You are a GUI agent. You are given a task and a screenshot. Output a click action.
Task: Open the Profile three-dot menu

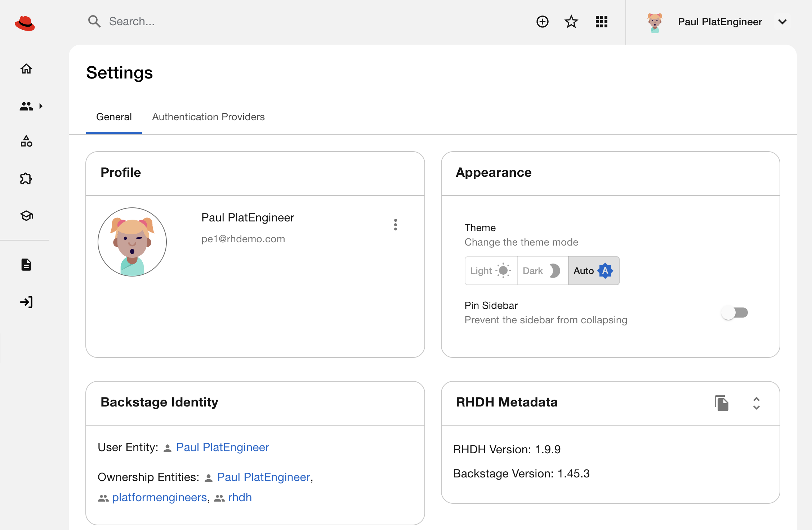pyautogui.click(x=396, y=225)
